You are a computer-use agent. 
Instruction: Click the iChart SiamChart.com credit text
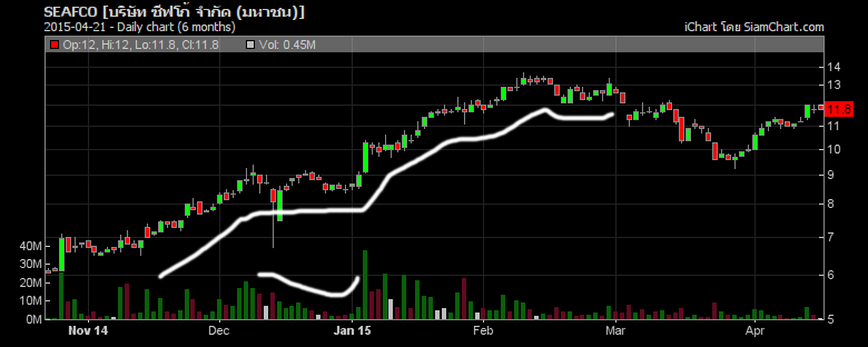[x=754, y=27]
